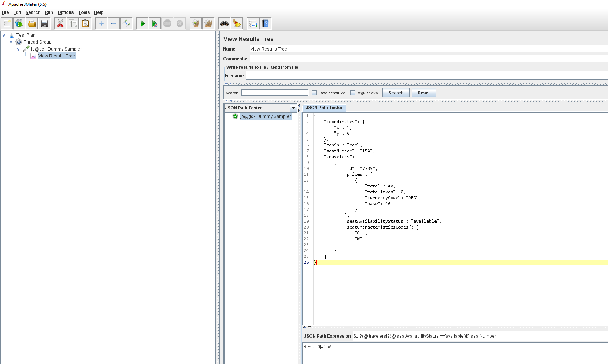Click the Copy icon in toolbar
This screenshot has width=608, height=364.
click(x=73, y=23)
